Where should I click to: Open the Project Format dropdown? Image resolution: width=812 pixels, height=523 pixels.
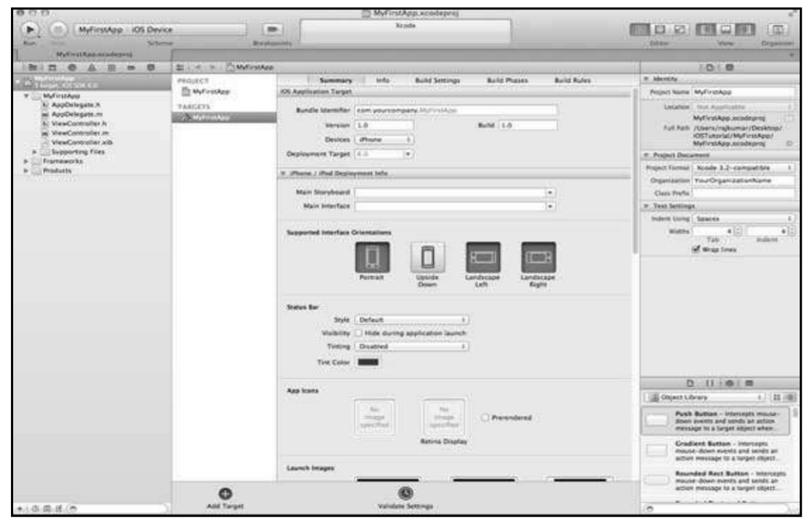pyautogui.click(x=743, y=168)
